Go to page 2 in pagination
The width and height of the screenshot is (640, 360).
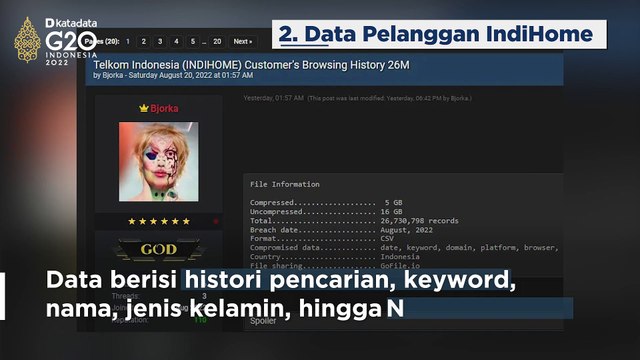point(144,41)
